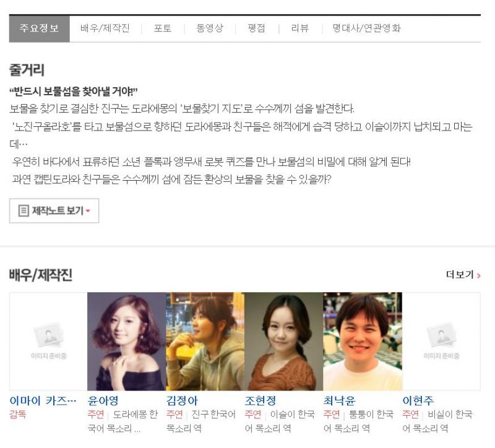Open the 리뷰 tab
Viewport: 495px width, 448px height.
tap(299, 28)
